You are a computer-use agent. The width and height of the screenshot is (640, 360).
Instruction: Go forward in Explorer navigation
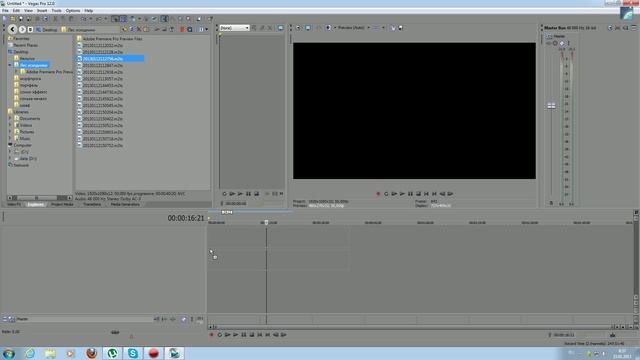(22, 29)
